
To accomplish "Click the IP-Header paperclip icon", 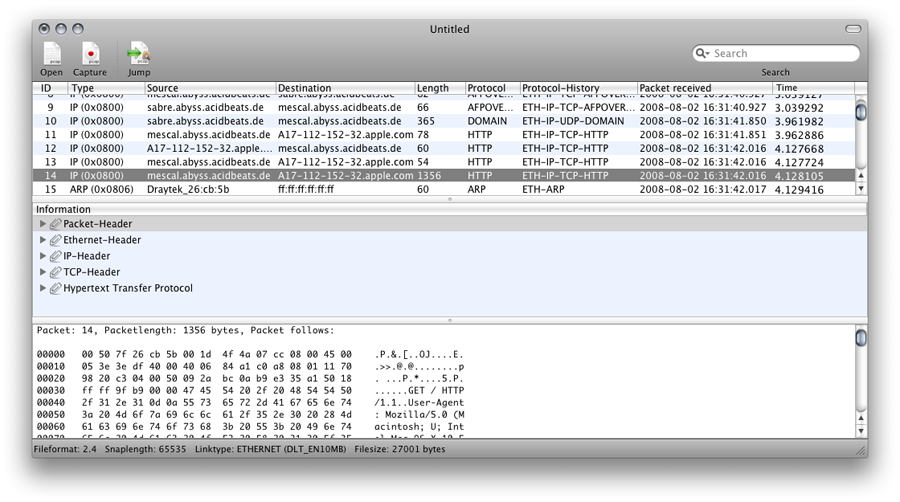I will point(55,256).
